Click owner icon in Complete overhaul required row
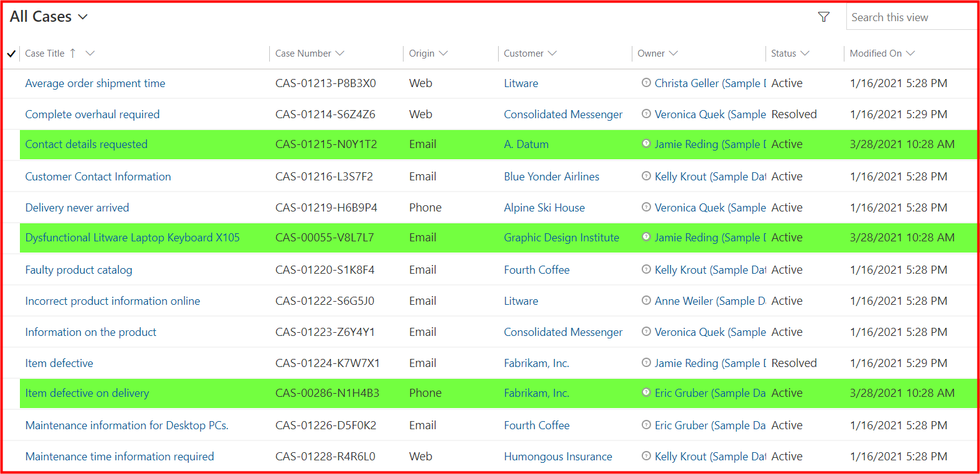Viewport: 980px width, 474px height. (646, 113)
